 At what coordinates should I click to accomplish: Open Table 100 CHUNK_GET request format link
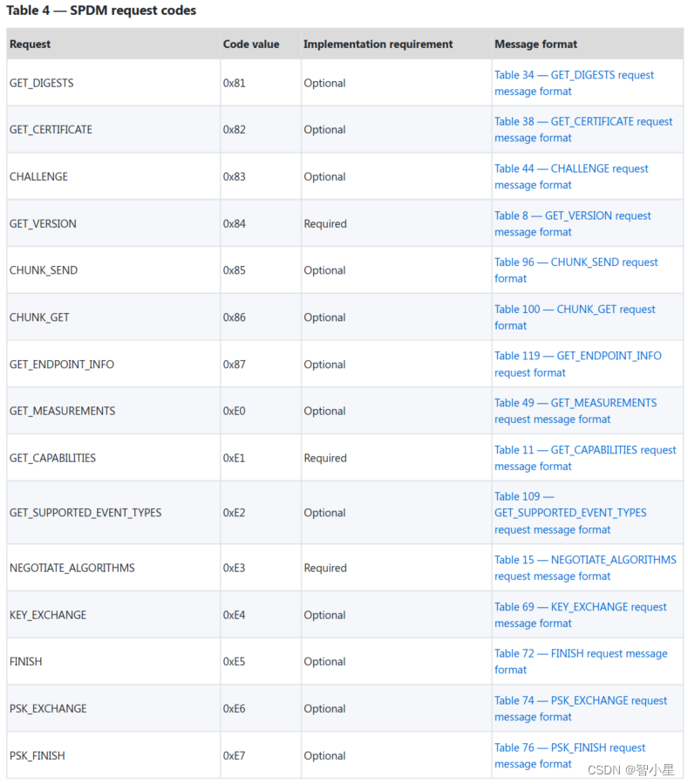[575, 317]
